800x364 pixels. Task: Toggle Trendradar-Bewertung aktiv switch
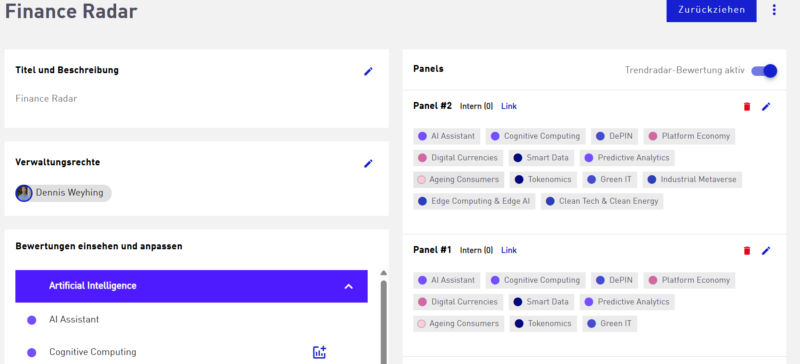pyautogui.click(x=764, y=70)
